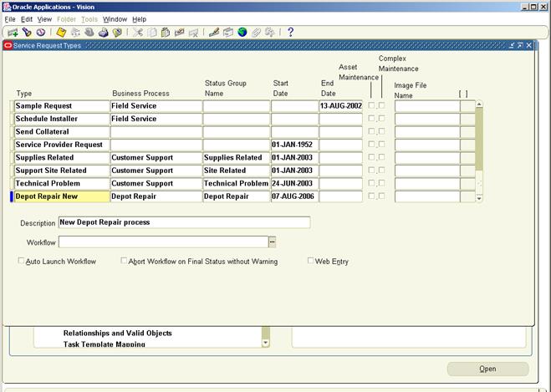Click the types list scrollbar down arrow
Viewport: 551px width, 392px height.
[x=479, y=198]
